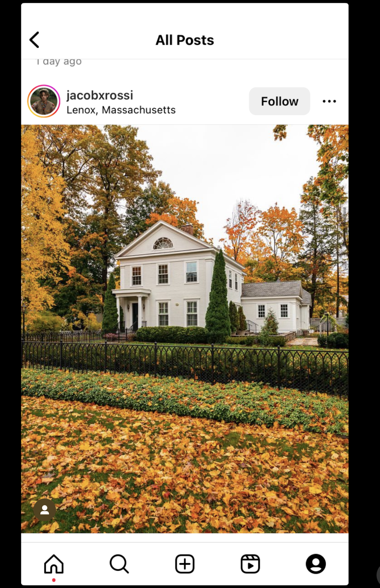Open the three-dot more options menu
The width and height of the screenshot is (380, 588).
(329, 101)
